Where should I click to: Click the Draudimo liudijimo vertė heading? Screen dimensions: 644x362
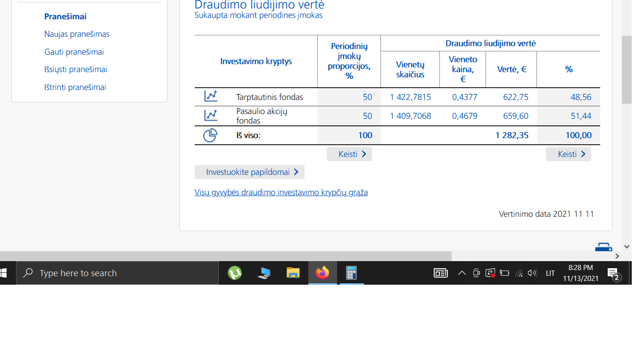coord(259,5)
